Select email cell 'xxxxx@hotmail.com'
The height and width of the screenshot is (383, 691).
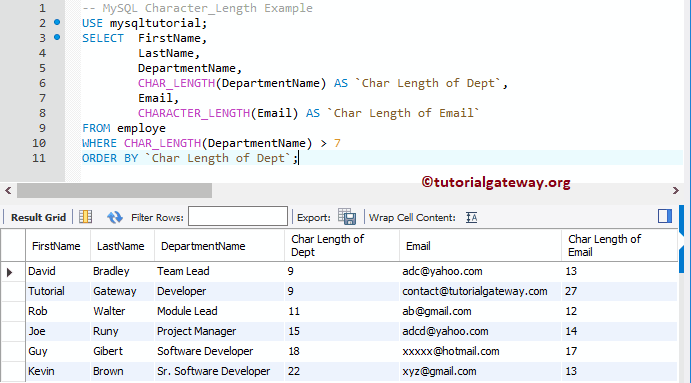[x=480, y=351]
